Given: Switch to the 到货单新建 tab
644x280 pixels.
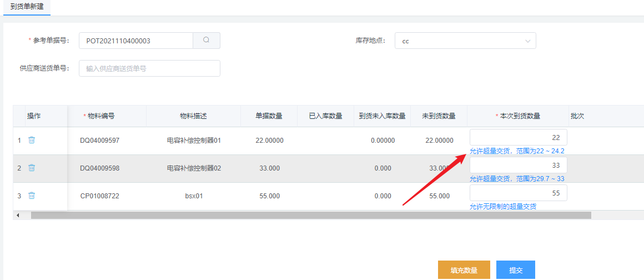Looking at the screenshot, I should coord(27,7).
